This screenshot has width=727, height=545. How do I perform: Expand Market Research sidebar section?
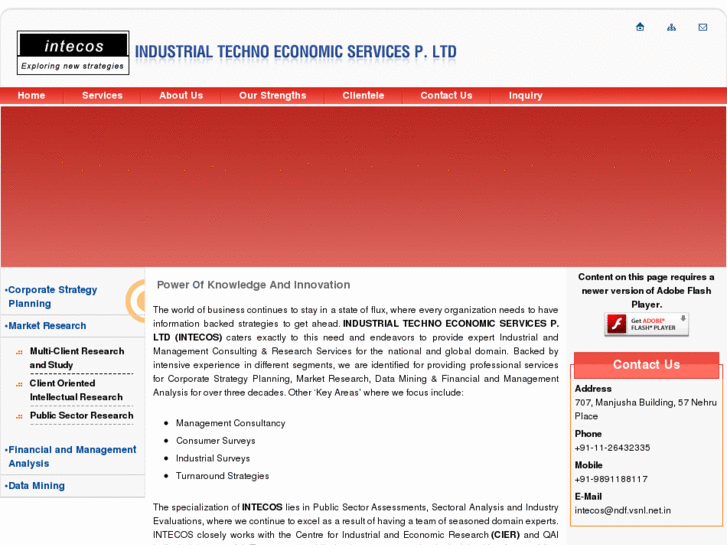pos(45,326)
